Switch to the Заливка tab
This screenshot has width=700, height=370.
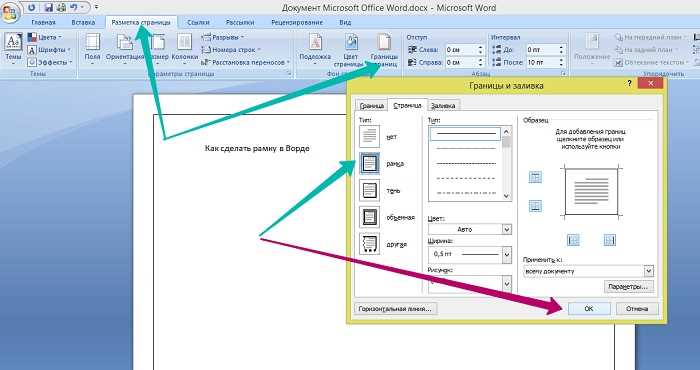443,106
